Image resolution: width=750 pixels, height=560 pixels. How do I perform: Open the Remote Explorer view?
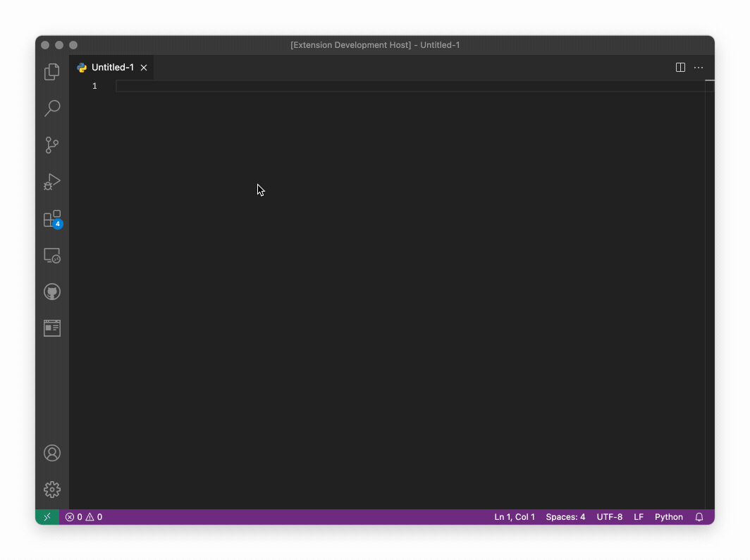52,256
